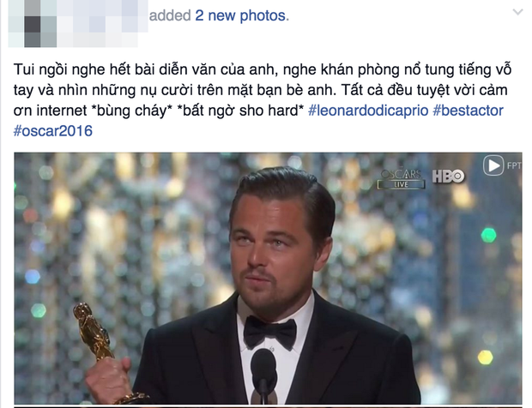The width and height of the screenshot is (532, 408).
Task: Follow the #leonardodicaprio hashtag
Action: (368, 111)
